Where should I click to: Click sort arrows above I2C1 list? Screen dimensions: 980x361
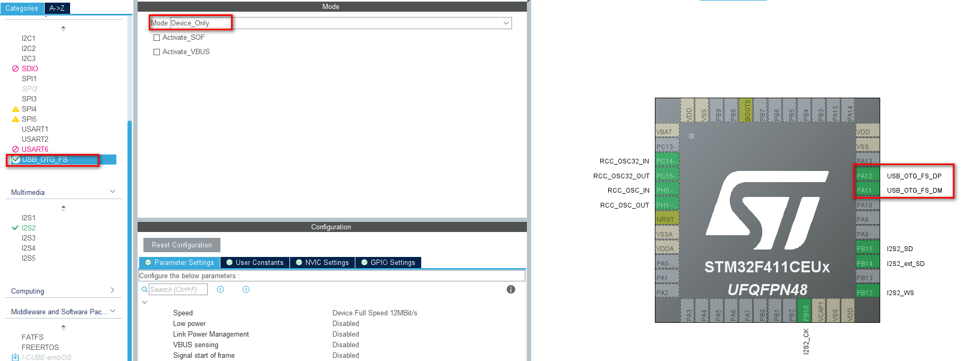tap(63, 28)
